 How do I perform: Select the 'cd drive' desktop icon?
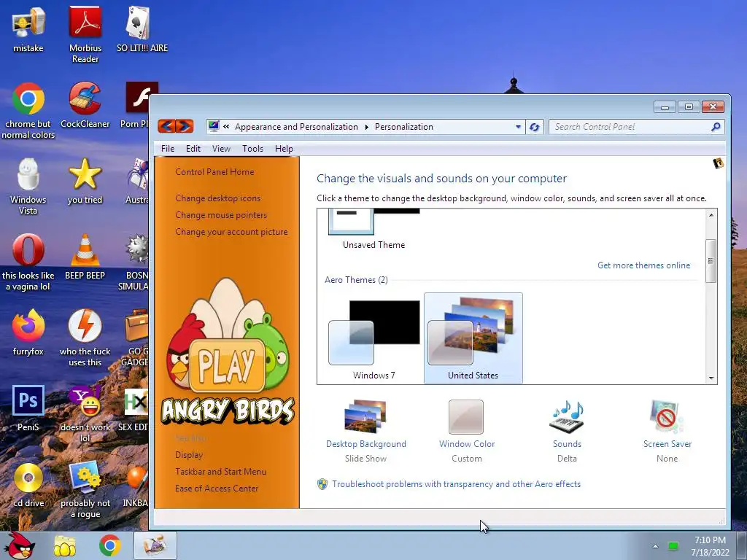[28, 484]
